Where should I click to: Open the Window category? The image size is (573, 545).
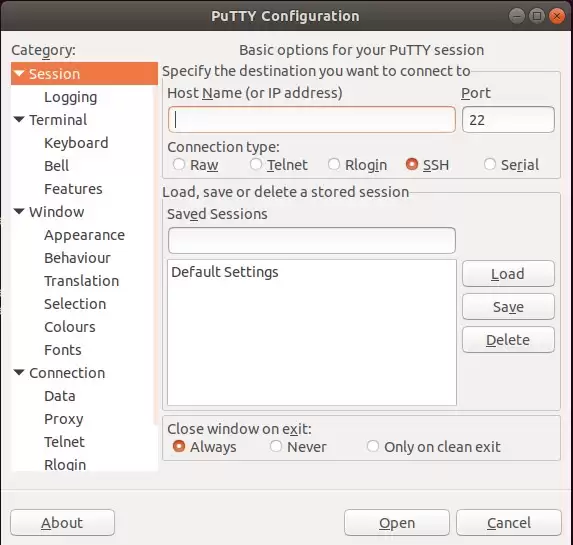pos(57,212)
